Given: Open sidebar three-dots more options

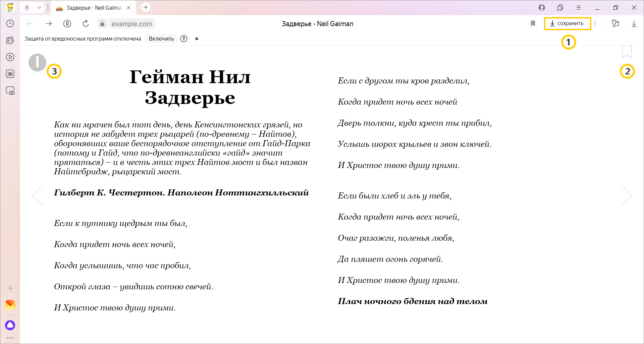Looking at the screenshot, I should [10, 338].
